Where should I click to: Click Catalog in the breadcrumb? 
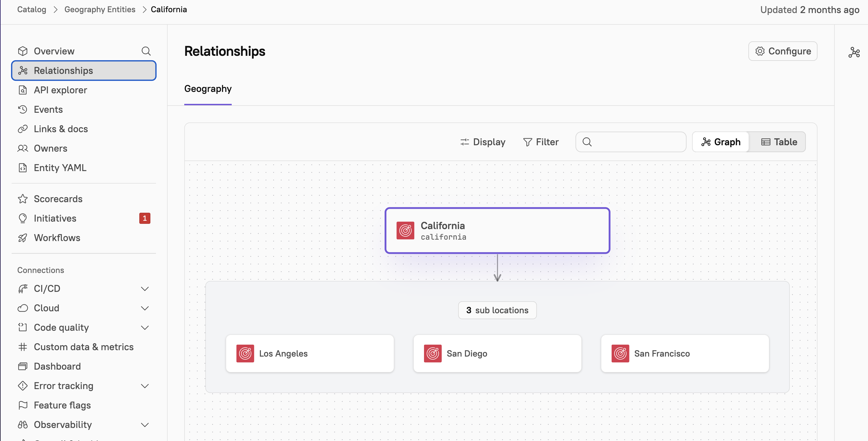coord(32,9)
